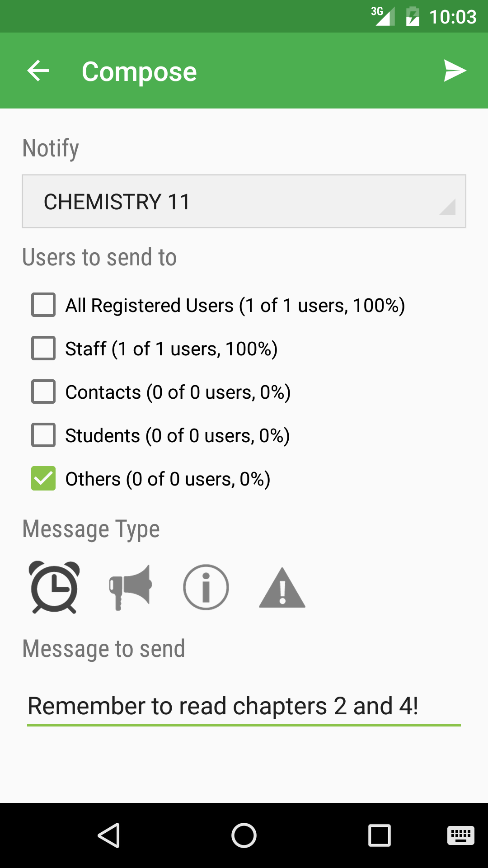The width and height of the screenshot is (488, 868).
Task: Go back using the header arrow
Action: click(38, 71)
